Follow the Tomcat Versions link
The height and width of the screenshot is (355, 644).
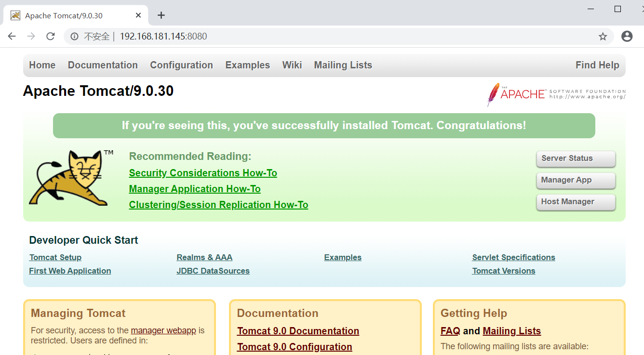(504, 271)
